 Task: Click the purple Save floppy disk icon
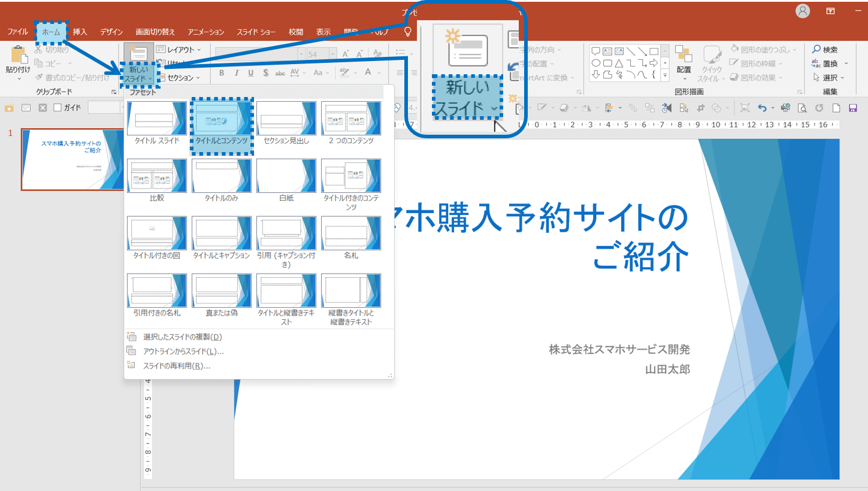click(853, 108)
